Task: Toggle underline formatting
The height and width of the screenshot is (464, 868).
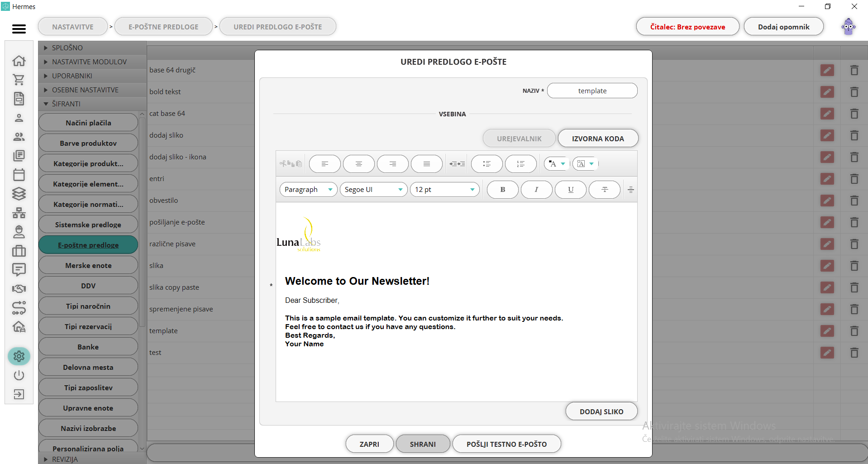Action: (571, 190)
